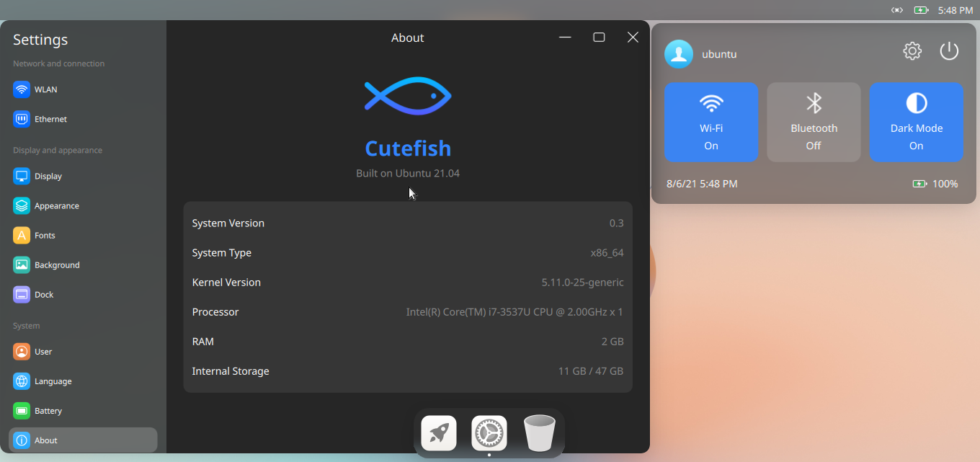Maximize the Settings window

pos(599,37)
